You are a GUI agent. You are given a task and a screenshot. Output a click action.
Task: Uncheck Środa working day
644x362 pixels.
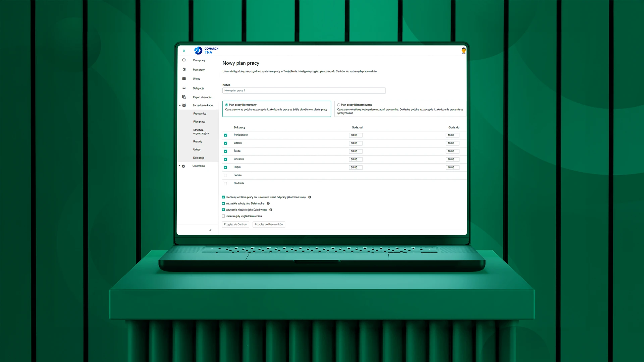tap(225, 151)
